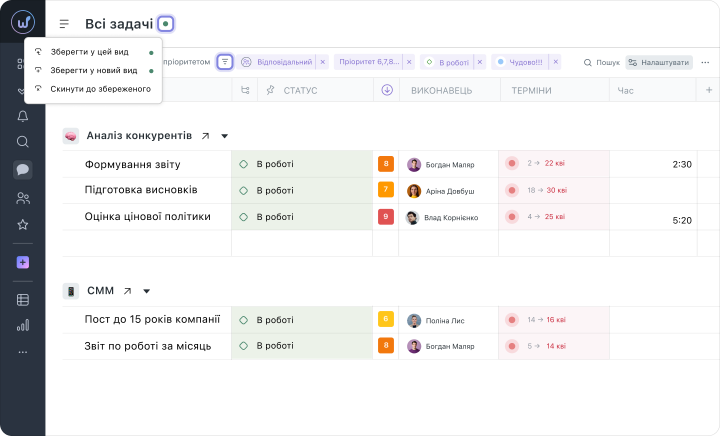Viewport: 720px width, 436px height.
Task: Open status dropdown for Формування звіту
Action: pyautogui.click(x=302, y=164)
